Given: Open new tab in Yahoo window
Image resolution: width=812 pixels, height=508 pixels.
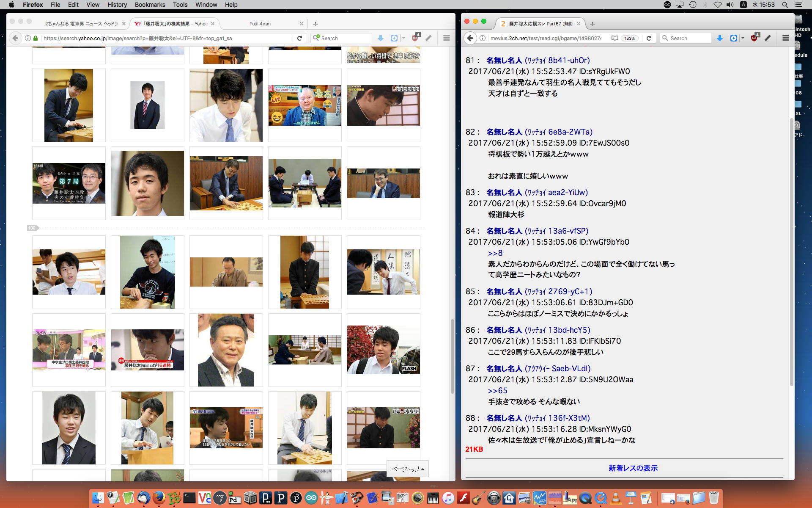Looking at the screenshot, I should click(315, 24).
